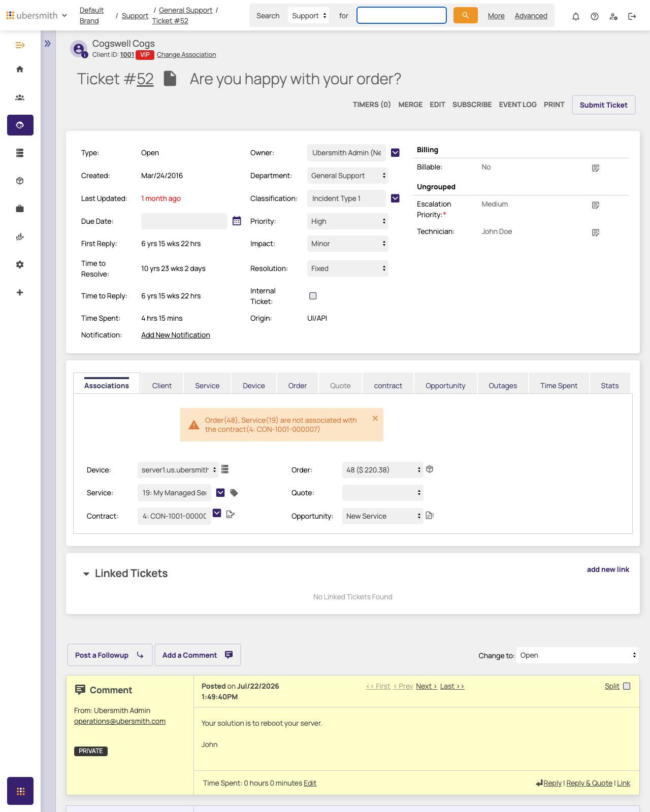This screenshot has width=650, height=812.
Task: Click the MERGE ticket link
Action: point(410,105)
